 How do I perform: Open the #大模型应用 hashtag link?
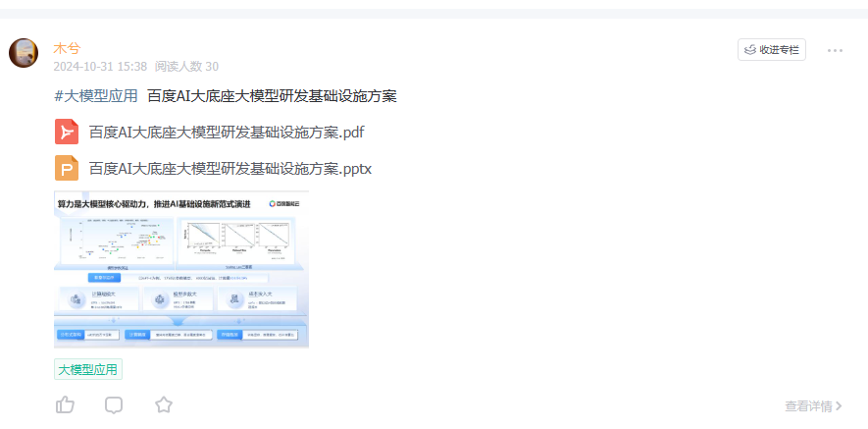pyautogui.click(x=96, y=96)
